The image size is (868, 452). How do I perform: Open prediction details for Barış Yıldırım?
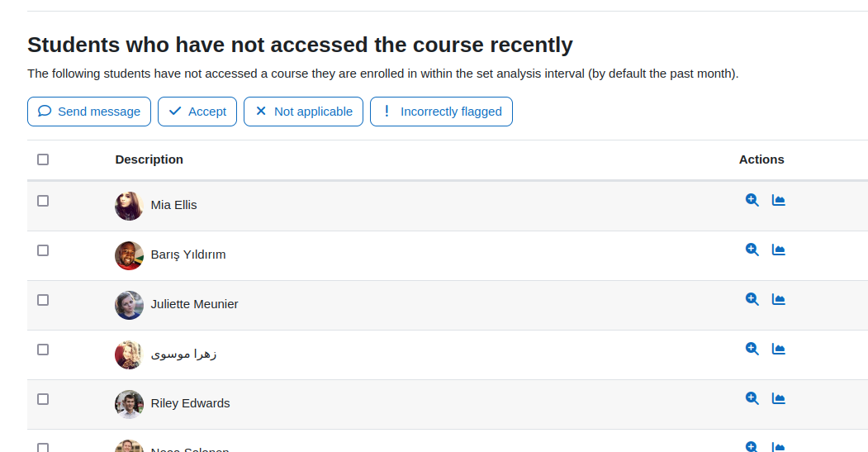click(752, 250)
